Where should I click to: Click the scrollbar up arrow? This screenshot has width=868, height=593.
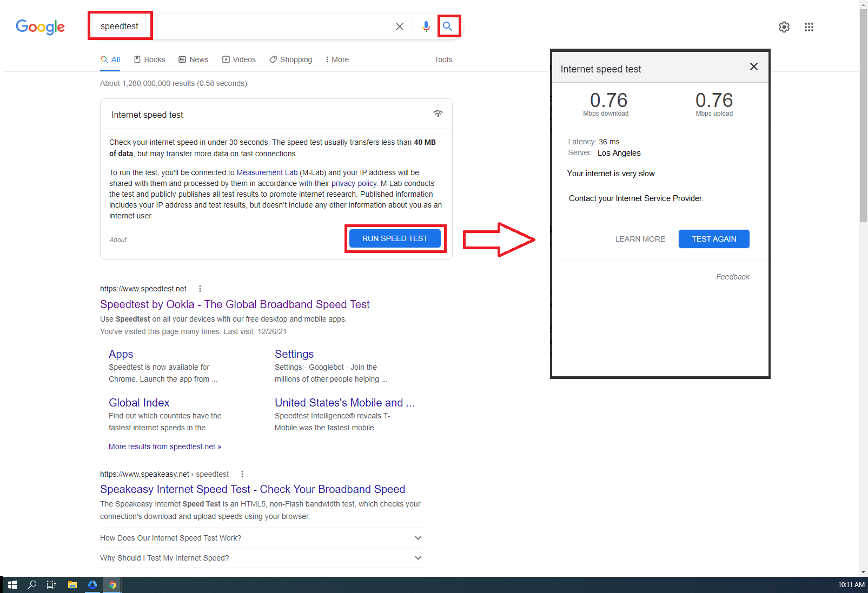863,4
